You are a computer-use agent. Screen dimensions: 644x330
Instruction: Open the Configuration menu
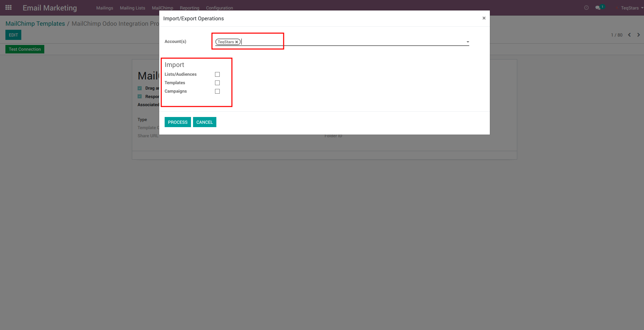click(219, 8)
